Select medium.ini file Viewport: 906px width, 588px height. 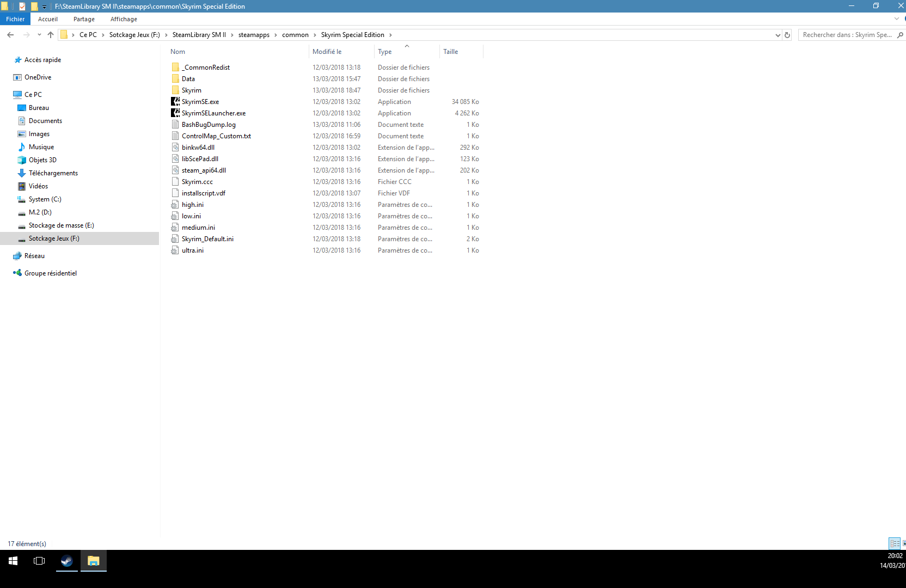click(198, 228)
